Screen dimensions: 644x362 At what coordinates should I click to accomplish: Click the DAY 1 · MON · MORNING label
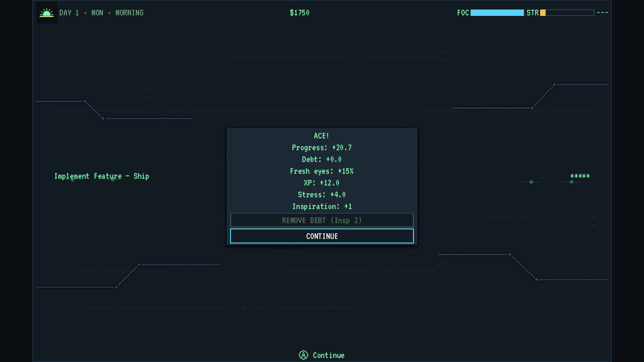click(x=101, y=13)
